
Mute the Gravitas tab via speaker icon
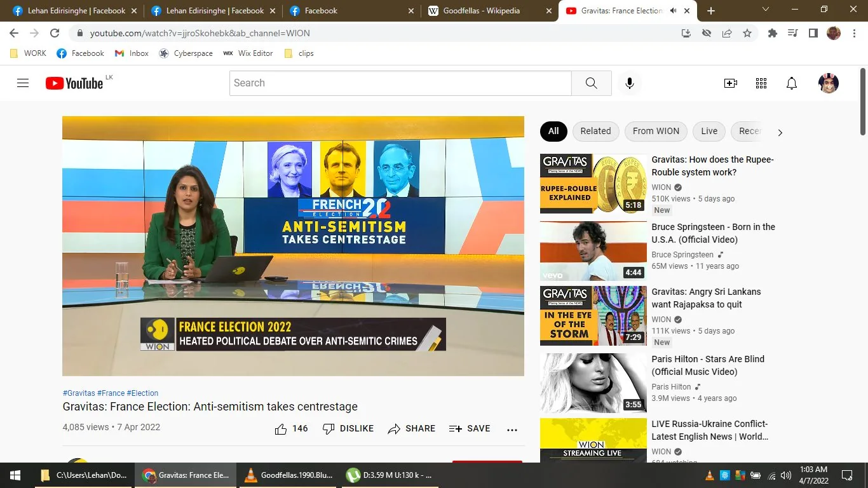[673, 11]
